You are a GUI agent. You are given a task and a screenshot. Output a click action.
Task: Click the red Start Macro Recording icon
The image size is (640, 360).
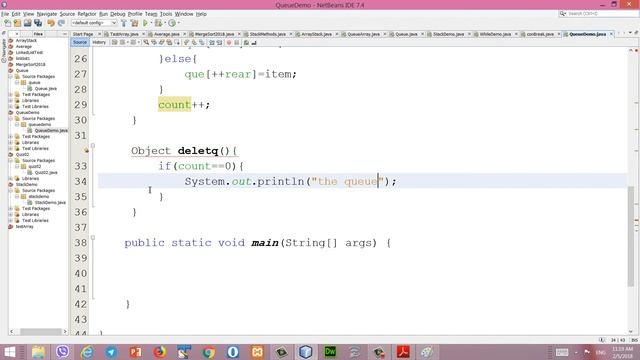(229, 42)
